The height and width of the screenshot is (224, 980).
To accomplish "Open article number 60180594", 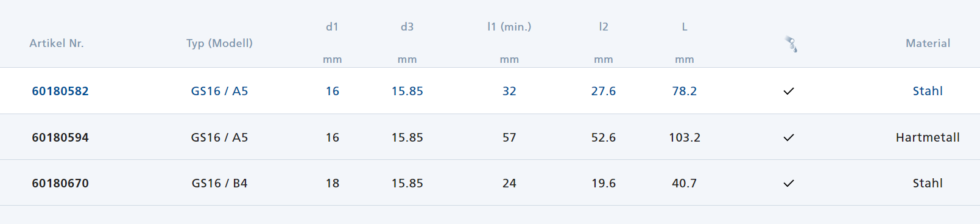I will (60, 137).
